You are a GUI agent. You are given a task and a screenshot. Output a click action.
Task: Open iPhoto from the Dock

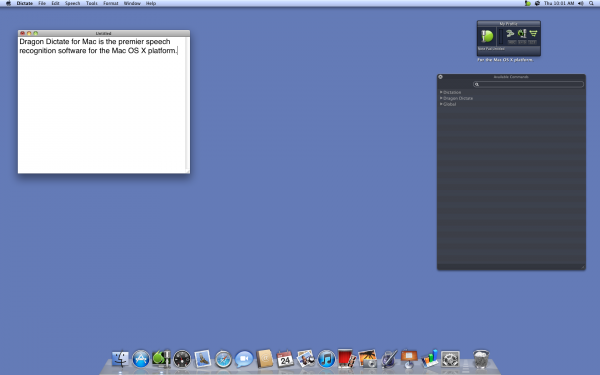[x=306, y=359]
